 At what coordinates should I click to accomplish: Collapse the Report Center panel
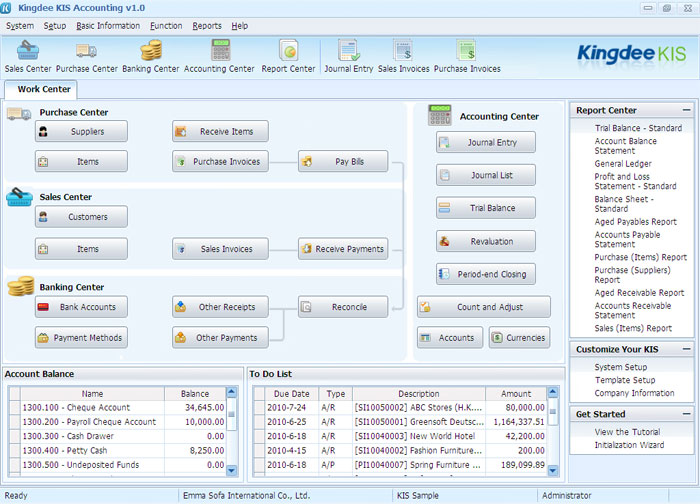687,110
